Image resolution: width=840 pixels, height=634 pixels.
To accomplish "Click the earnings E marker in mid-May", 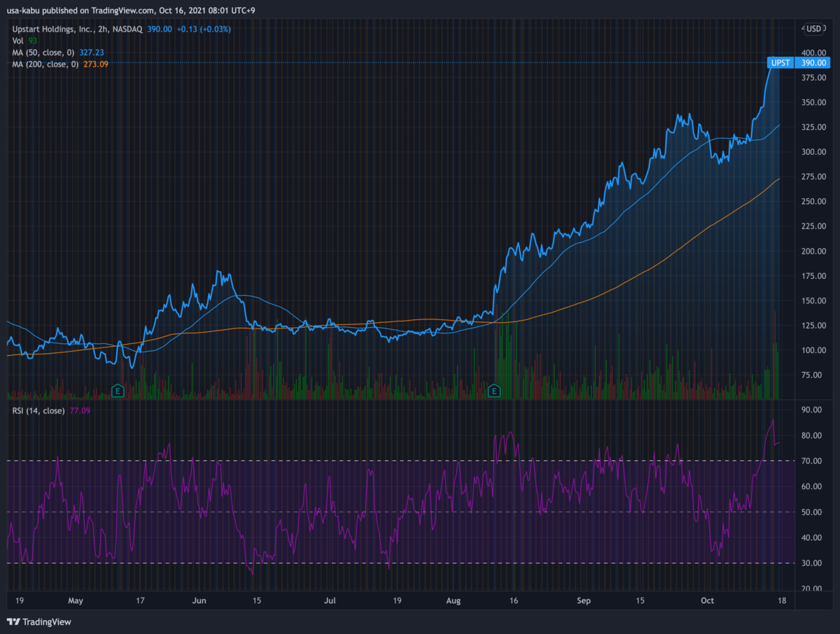I will pos(118,390).
